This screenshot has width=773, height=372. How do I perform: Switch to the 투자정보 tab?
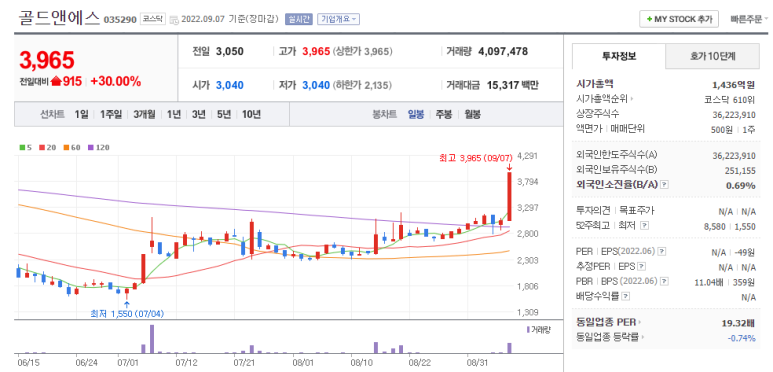click(x=619, y=56)
